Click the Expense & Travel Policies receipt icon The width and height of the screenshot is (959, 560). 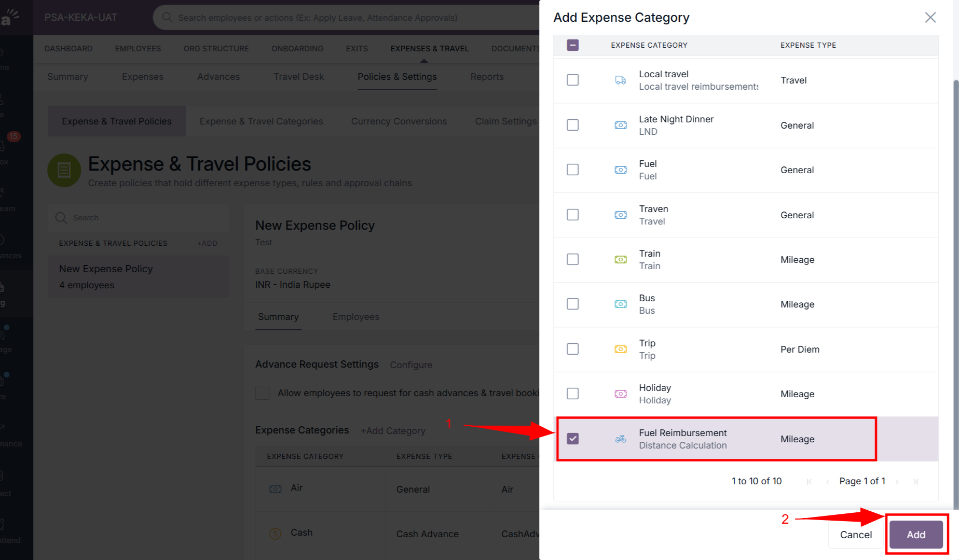(64, 170)
